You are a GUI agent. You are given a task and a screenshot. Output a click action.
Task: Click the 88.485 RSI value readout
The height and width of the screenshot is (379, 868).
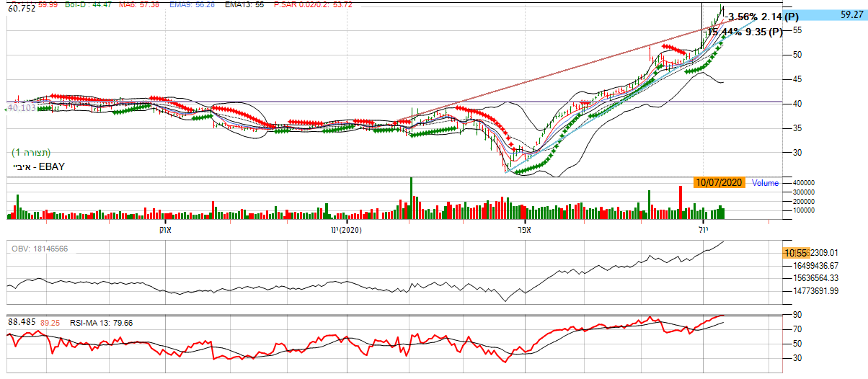point(22,322)
